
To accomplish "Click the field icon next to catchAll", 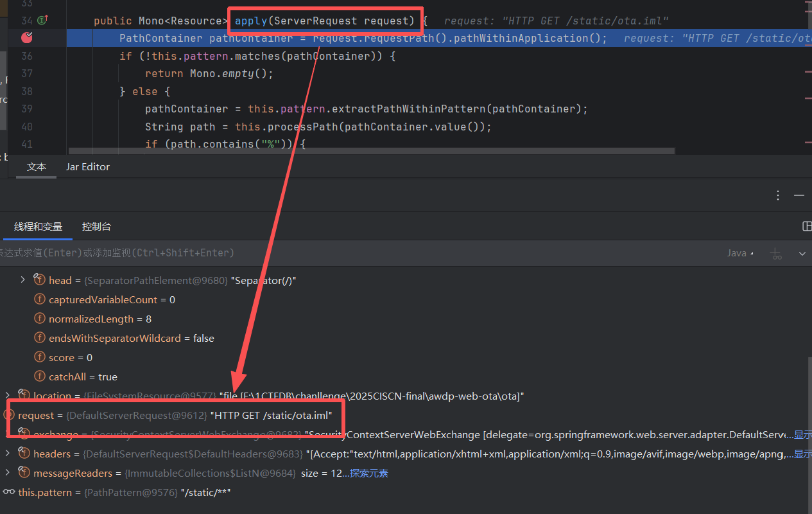I will coord(39,377).
